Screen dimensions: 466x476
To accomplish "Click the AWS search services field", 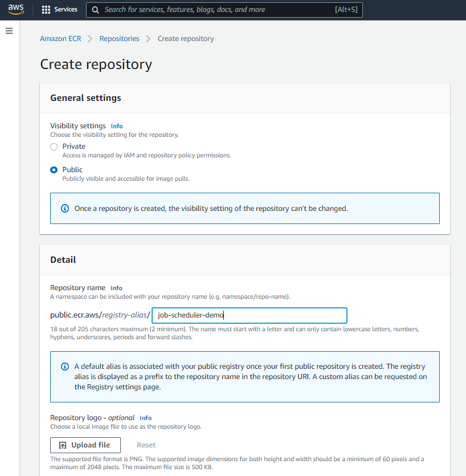I will (x=224, y=10).
